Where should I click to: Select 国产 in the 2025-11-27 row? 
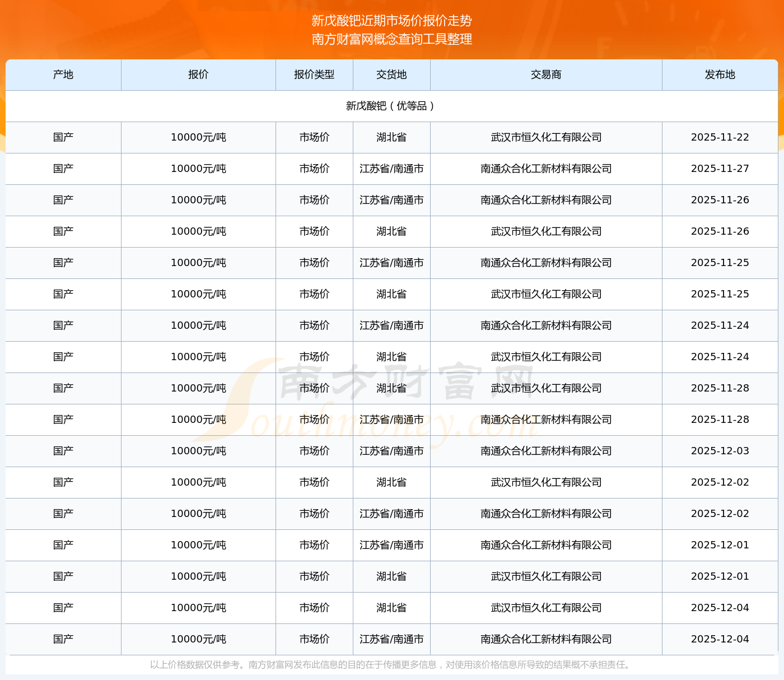tap(63, 169)
